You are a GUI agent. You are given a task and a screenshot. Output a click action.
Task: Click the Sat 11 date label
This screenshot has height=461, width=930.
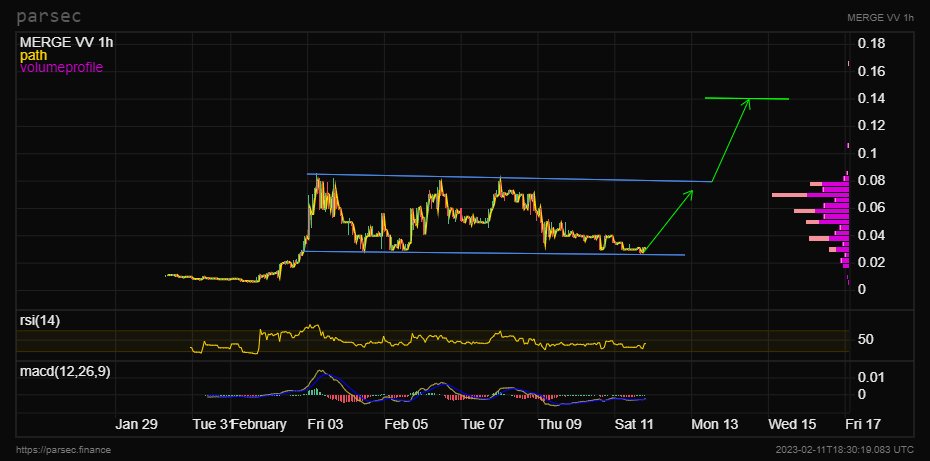(634, 425)
